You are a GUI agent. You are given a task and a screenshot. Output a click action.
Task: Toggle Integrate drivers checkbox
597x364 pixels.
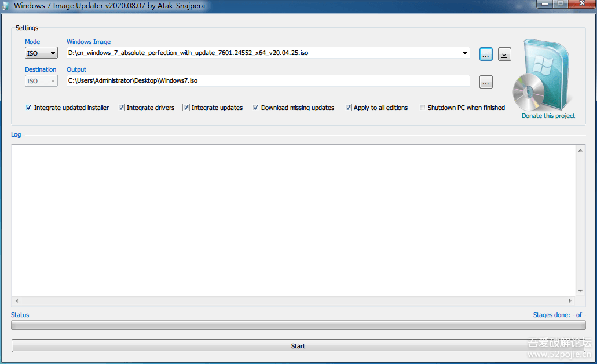(x=121, y=108)
